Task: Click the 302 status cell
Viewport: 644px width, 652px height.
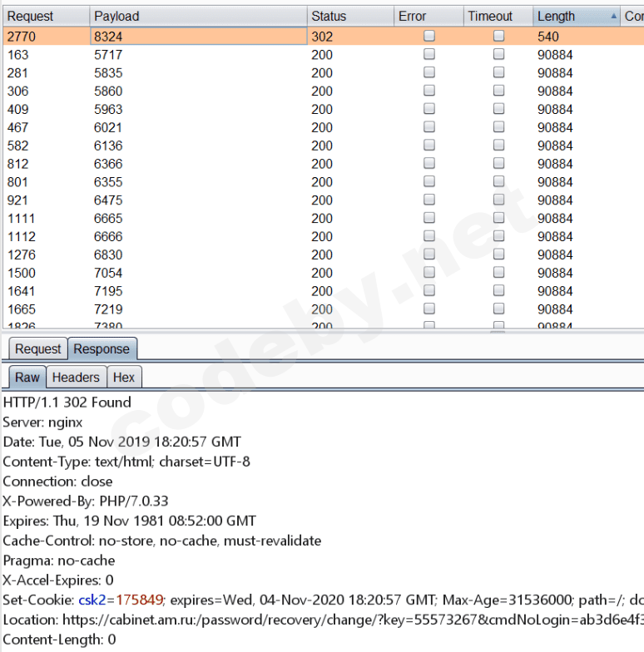Action: (x=322, y=37)
